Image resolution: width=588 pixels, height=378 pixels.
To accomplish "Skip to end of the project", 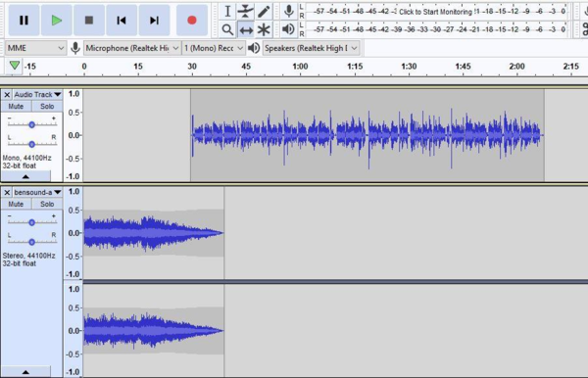I will pyautogui.click(x=154, y=20).
